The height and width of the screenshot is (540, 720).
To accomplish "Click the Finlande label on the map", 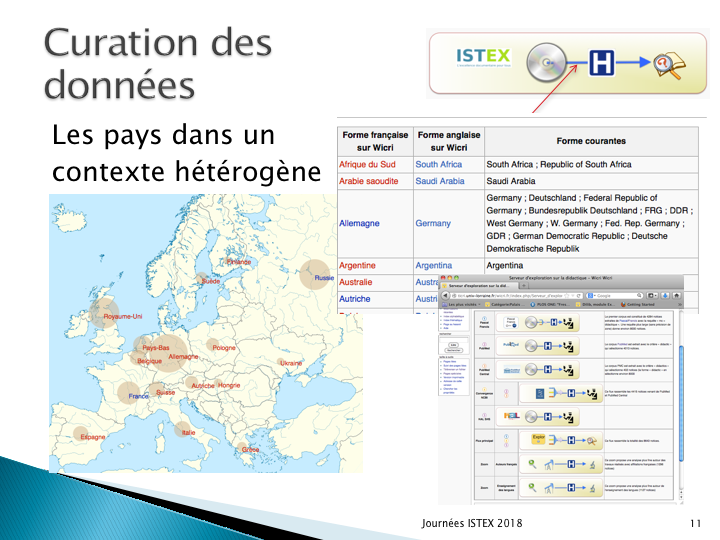I will 239,262.
